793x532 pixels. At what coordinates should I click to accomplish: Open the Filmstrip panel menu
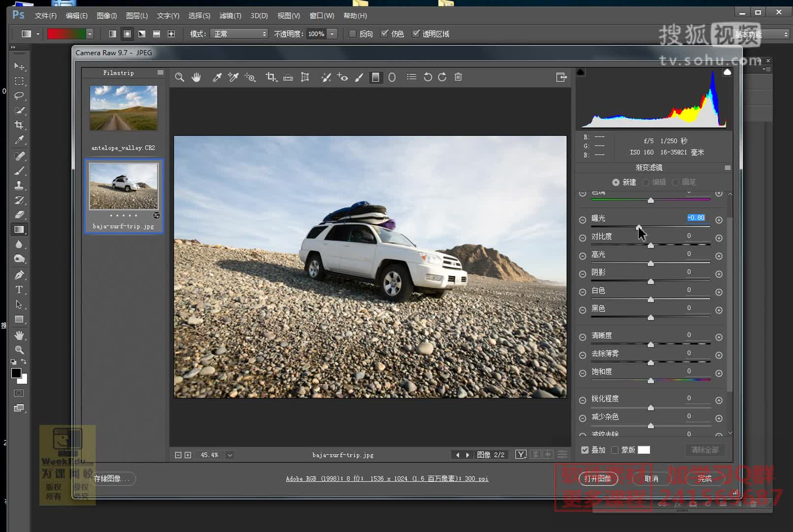tap(161, 73)
